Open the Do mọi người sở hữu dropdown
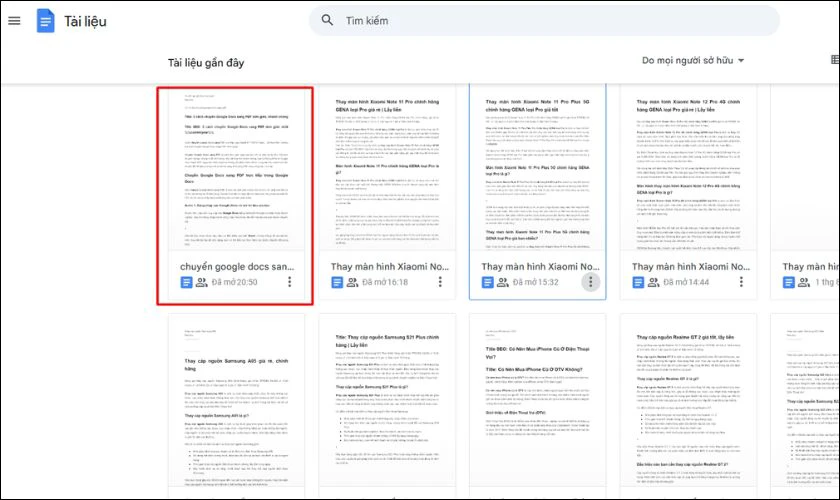 693,61
